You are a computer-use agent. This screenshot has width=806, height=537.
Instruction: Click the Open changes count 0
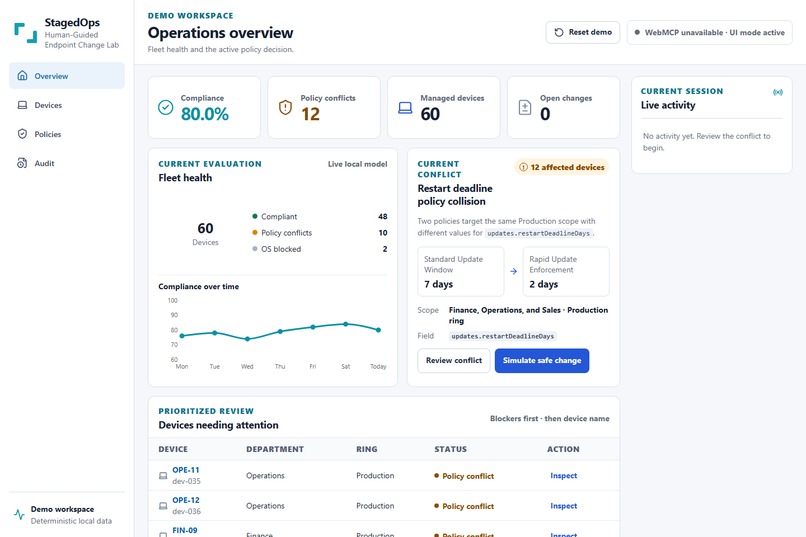[545, 114]
